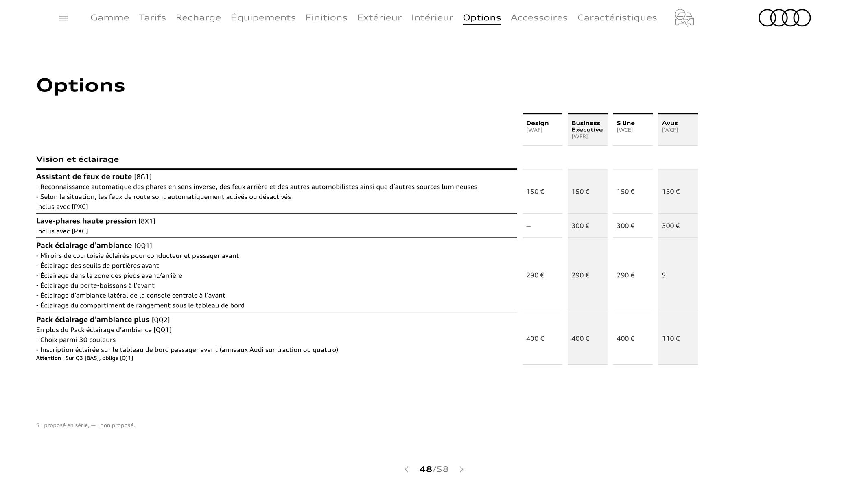Select the Extérieur tab
This screenshot has height=488, width=868.
click(x=379, y=17)
